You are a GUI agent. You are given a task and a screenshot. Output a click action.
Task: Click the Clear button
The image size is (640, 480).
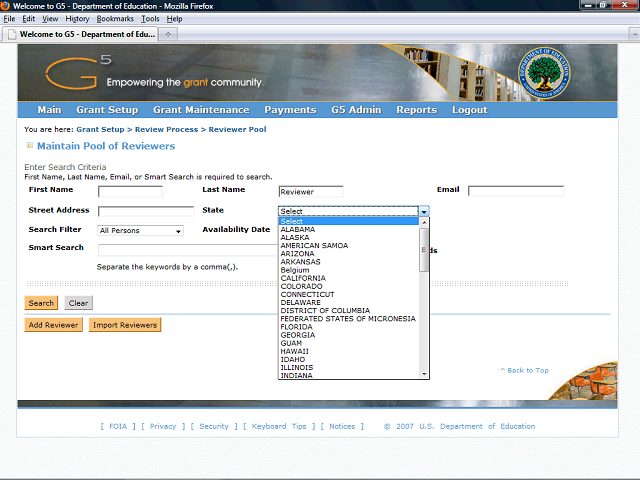point(78,303)
